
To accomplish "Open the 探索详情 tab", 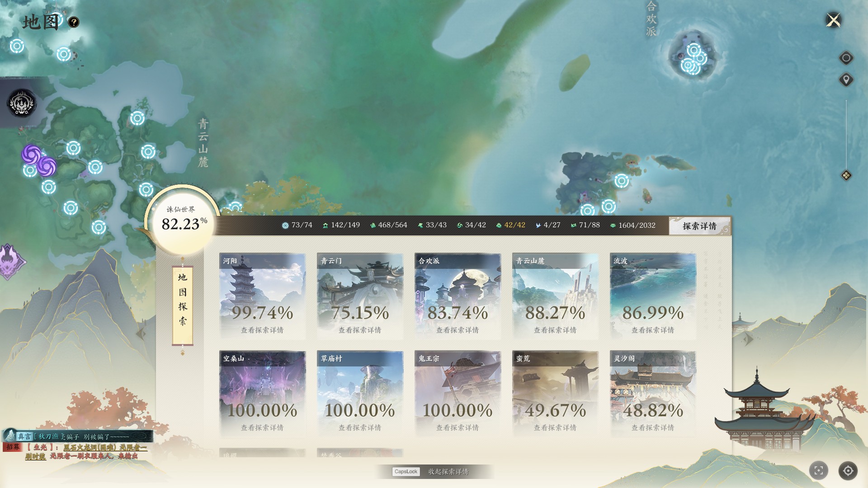I will tap(699, 226).
